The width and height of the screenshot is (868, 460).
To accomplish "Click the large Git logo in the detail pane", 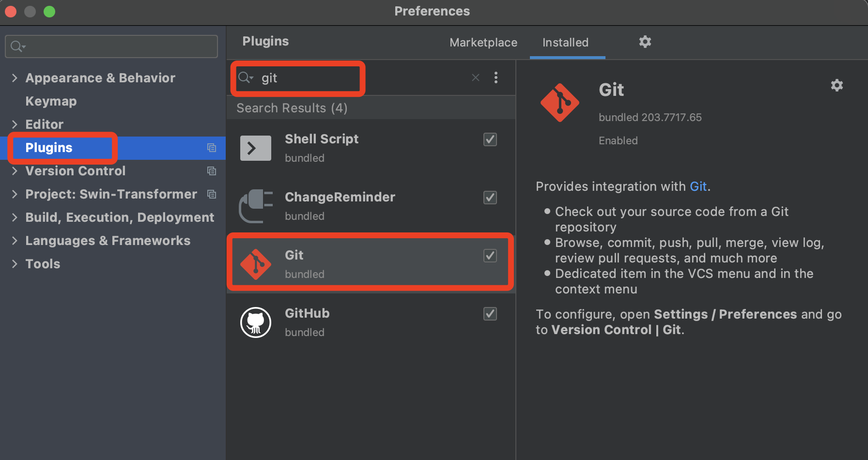I will click(x=559, y=103).
